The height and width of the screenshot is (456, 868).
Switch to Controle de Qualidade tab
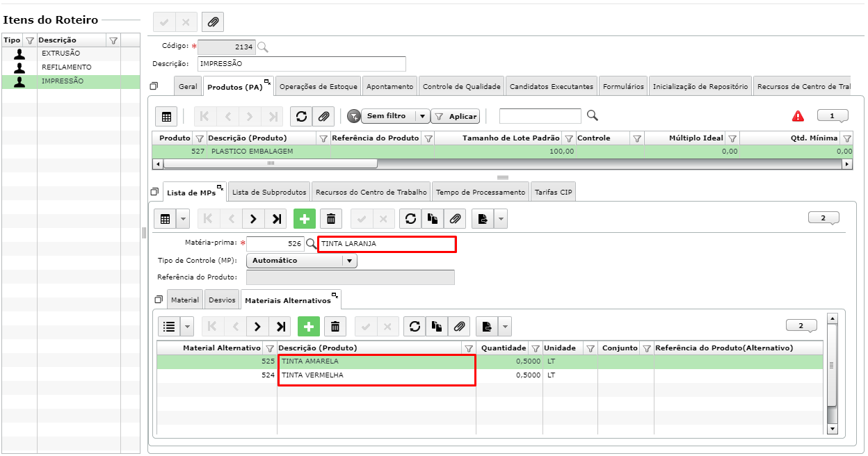point(462,87)
